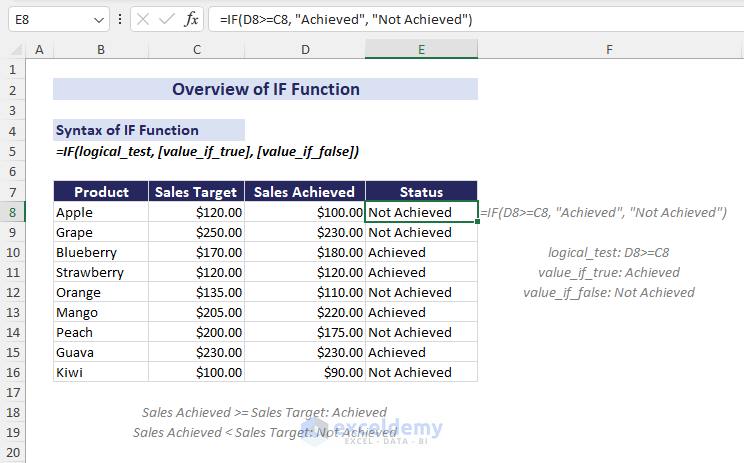Select column F header
This screenshot has height=463, width=744.
tap(609, 49)
